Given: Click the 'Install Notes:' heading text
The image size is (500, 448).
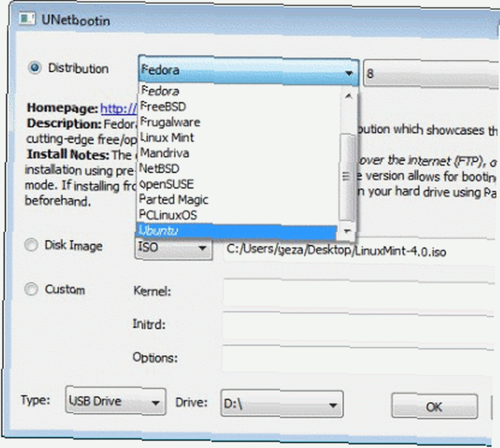Looking at the screenshot, I should pyautogui.click(x=68, y=154).
